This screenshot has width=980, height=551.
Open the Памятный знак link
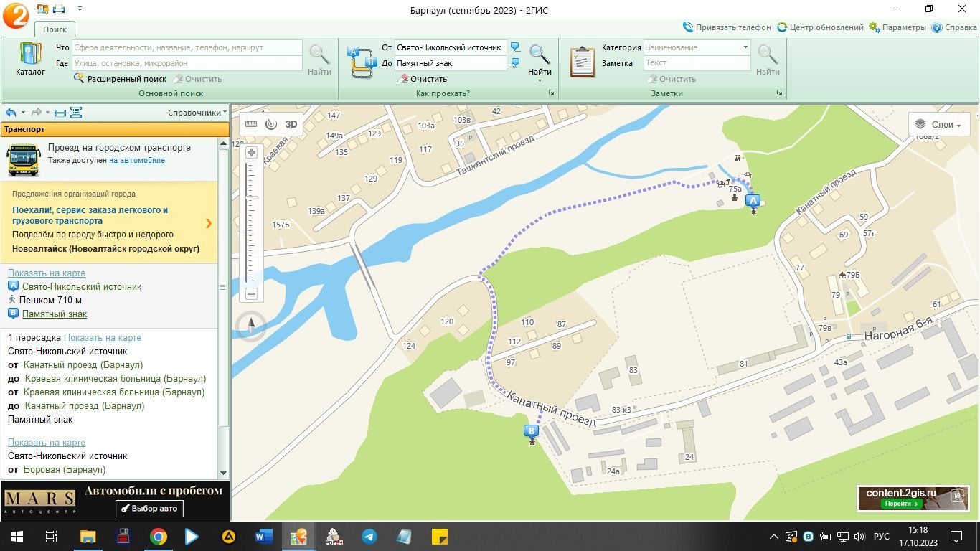pyautogui.click(x=55, y=314)
